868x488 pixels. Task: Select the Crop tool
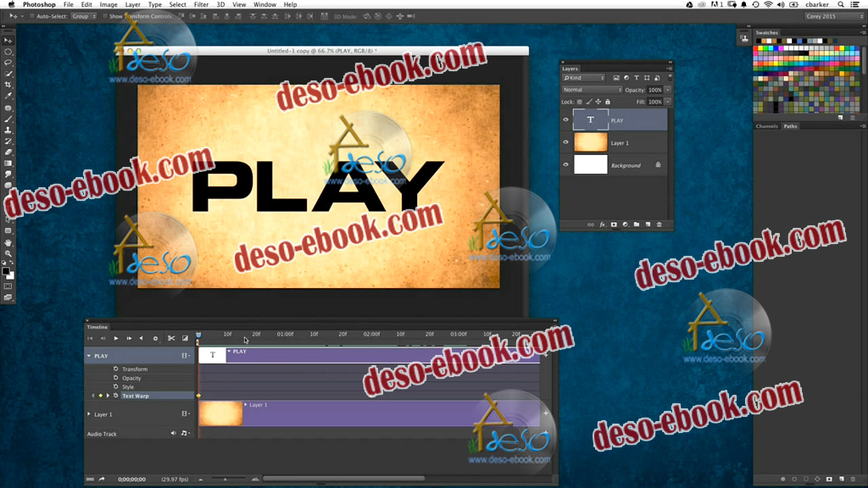tap(8, 85)
